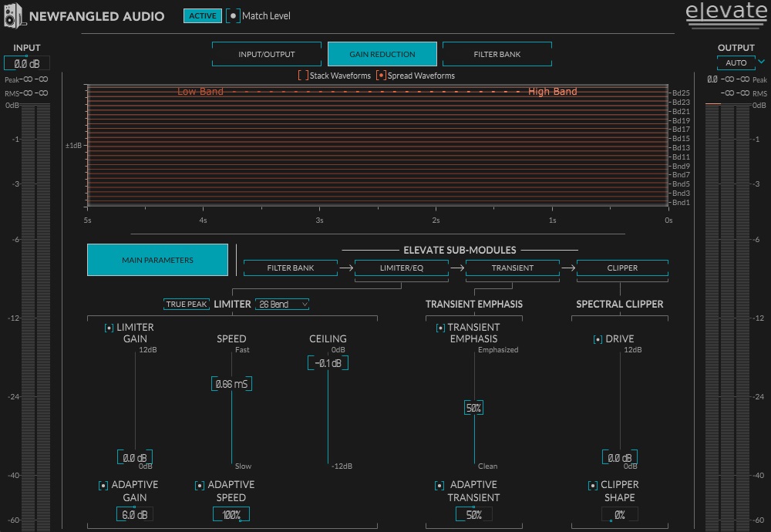Toggle the Drive enable indicator
Image resolution: width=771 pixels, height=532 pixels.
pyautogui.click(x=597, y=338)
